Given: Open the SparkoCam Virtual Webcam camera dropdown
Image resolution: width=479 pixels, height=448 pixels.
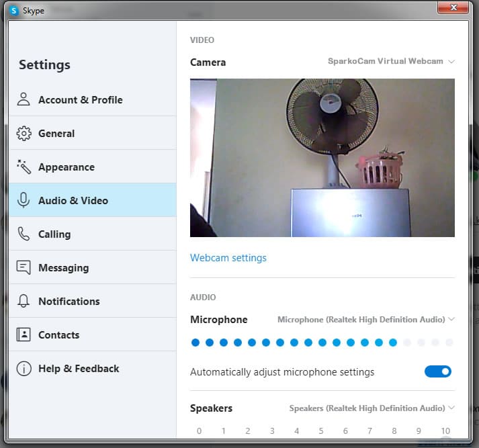Looking at the screenshot, I should tap(391, 61).
